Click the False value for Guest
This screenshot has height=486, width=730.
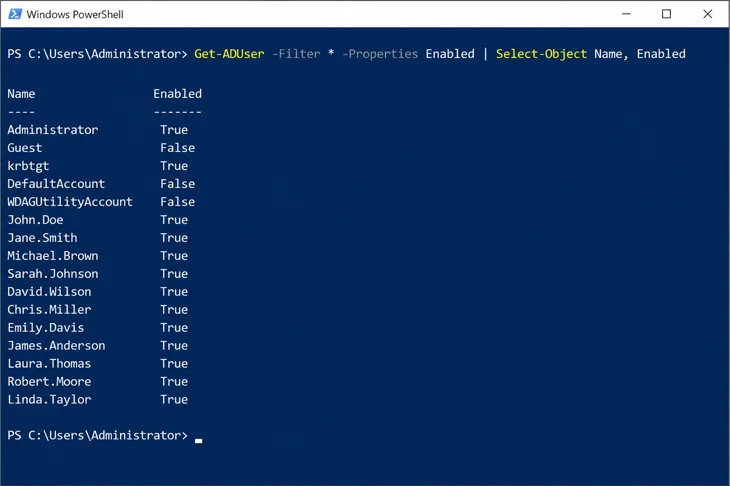177,148
